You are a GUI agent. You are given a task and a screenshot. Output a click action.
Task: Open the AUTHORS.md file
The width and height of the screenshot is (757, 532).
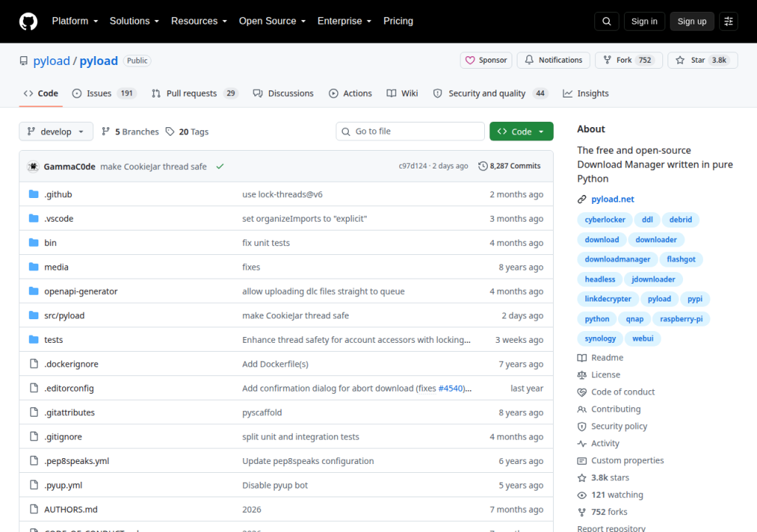71,509
